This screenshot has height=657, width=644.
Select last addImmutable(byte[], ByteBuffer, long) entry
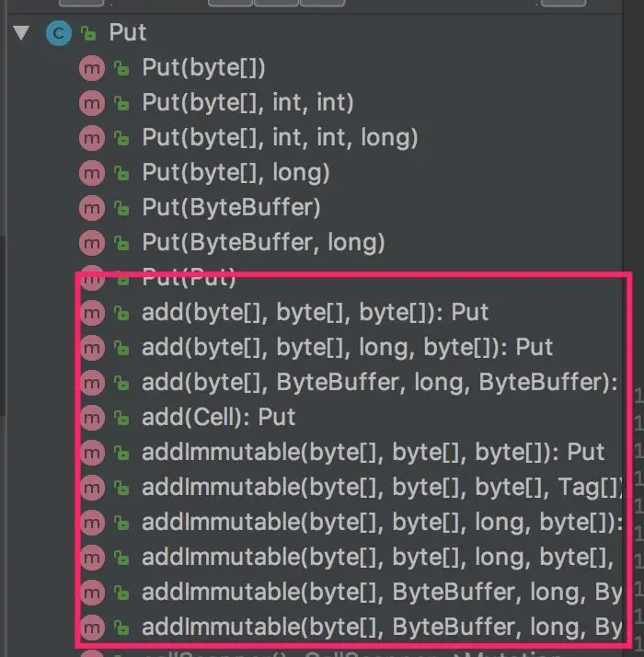click(382, 628)
